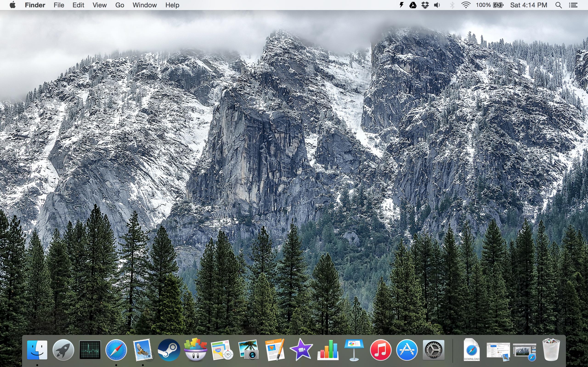
Task: Open Maps app in the Dock
Action: point(222,350)
